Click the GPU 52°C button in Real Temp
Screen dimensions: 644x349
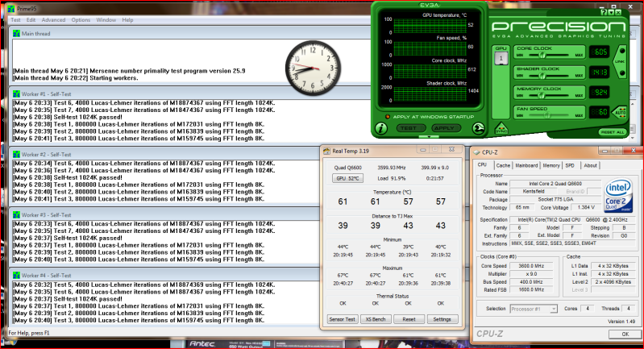point(347,178)
